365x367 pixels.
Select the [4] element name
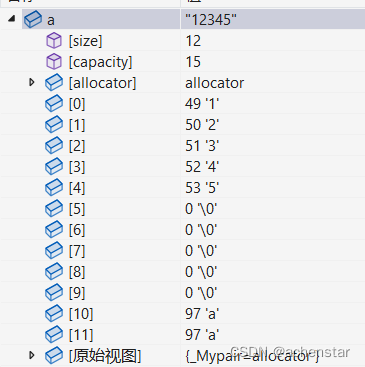point(77,188)
